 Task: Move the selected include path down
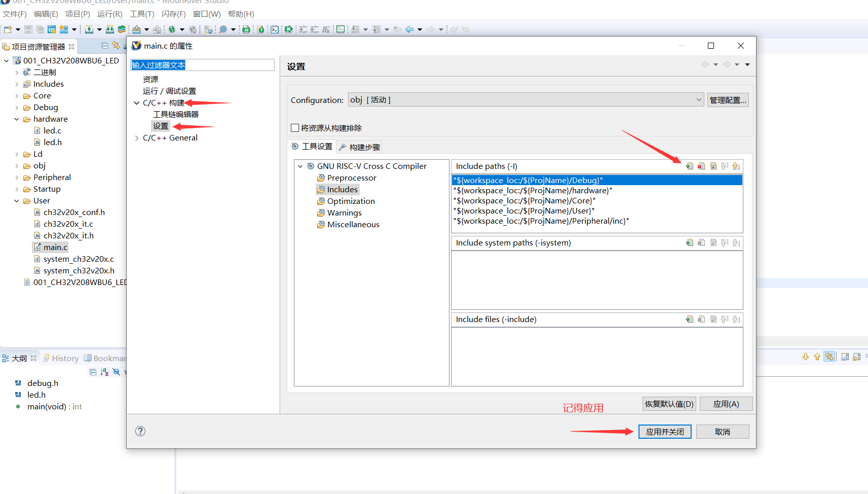pyautogui.click(x=736, y=166)
